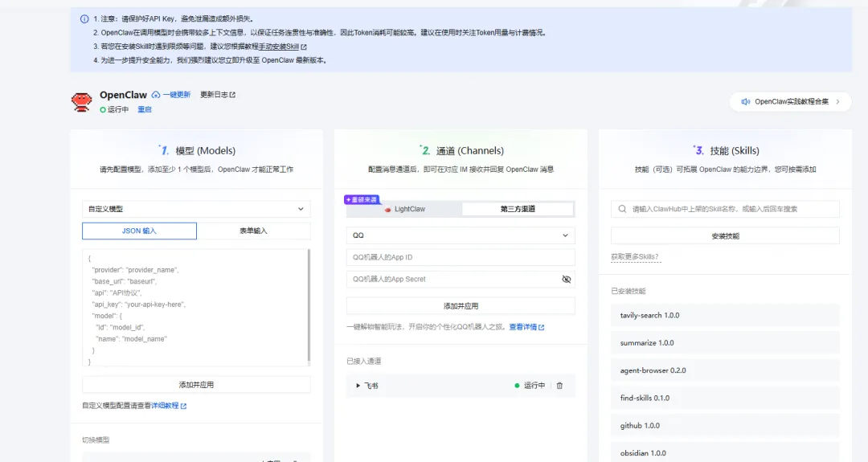Click the cloud update icon beside OpenClaw
The width and height of the screenshot is (868, 462).
156,95
